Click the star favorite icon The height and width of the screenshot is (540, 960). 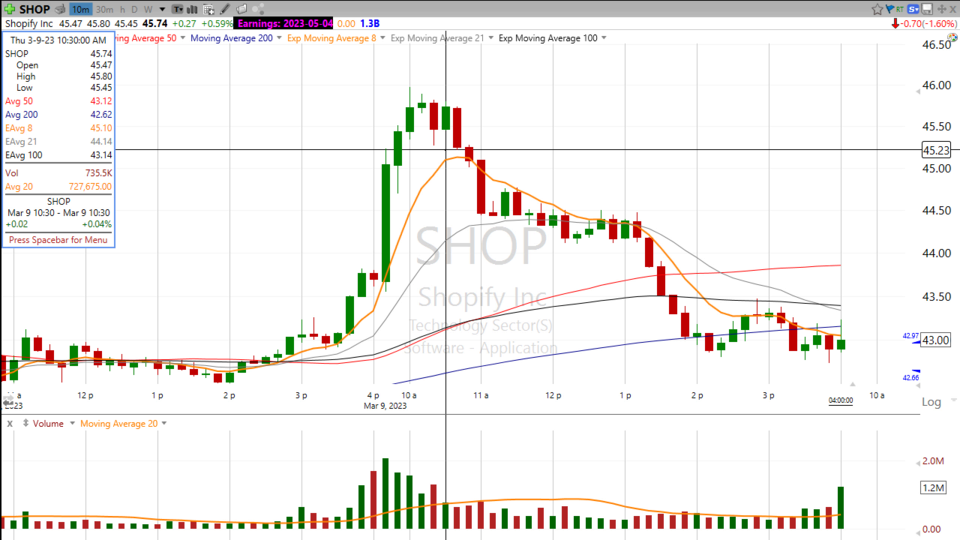tap(877, 9)
